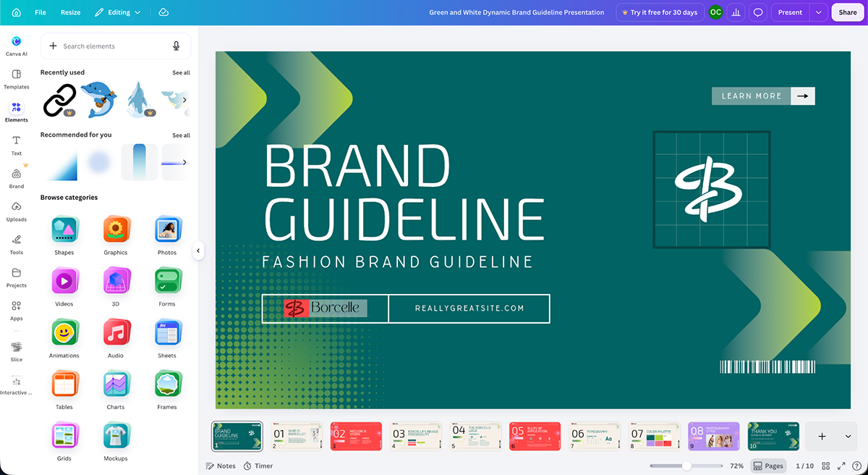The width and height of the screenshot is (868, 475).
Task: Click cloud save status icon
Action: pyautogui.click(x=163, y=12)
